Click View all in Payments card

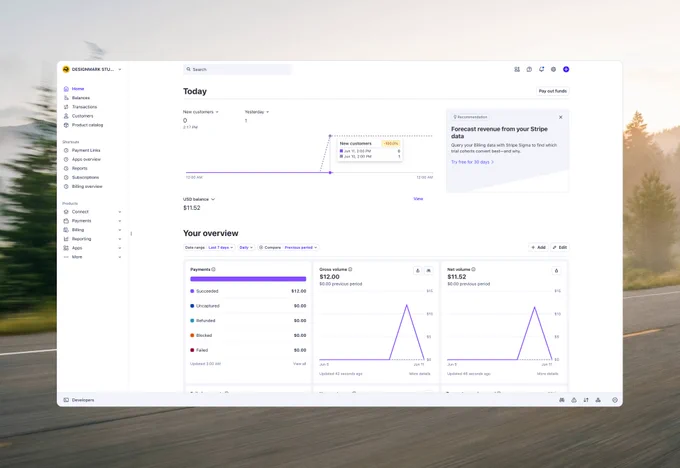300,364
